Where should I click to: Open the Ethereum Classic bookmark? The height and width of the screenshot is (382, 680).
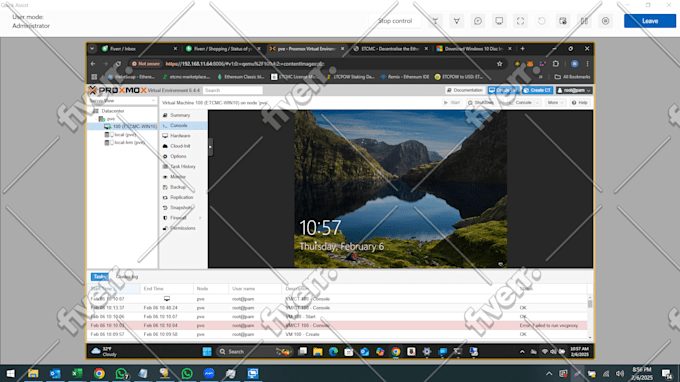(241, 77)
